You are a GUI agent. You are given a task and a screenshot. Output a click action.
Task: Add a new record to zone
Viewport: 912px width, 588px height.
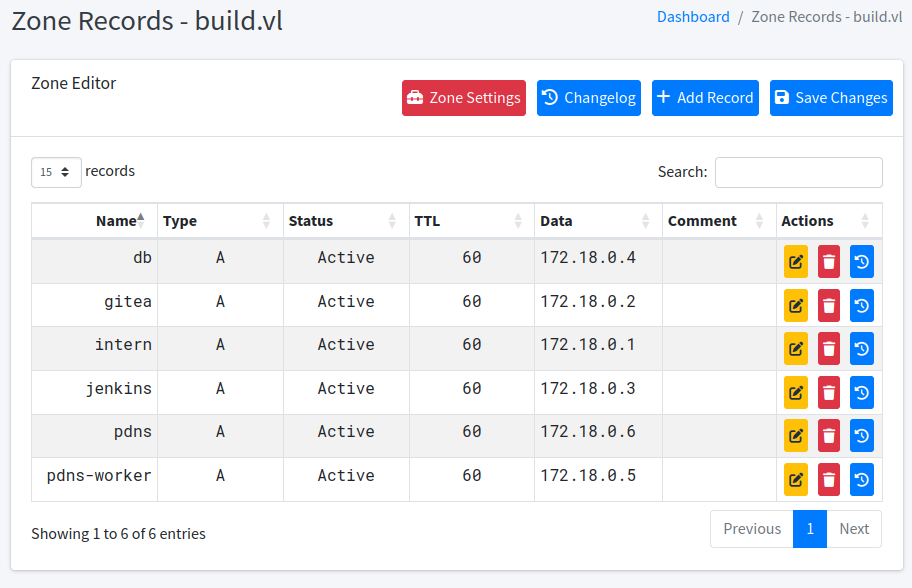[705, 98]
